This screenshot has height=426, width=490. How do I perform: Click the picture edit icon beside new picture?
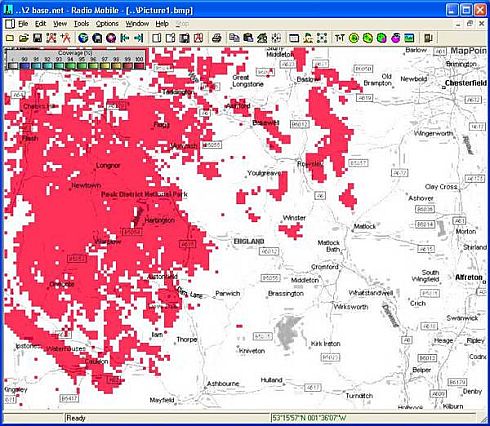(x=171, y=38)
